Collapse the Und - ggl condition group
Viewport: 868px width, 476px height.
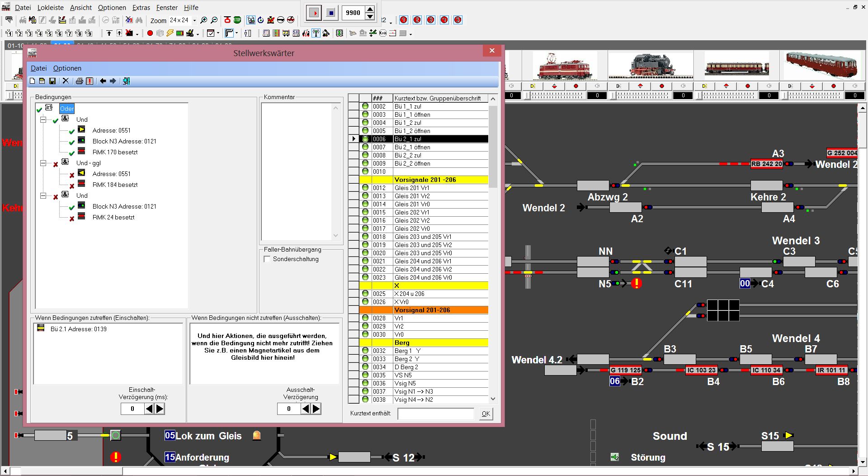(43, 163)
